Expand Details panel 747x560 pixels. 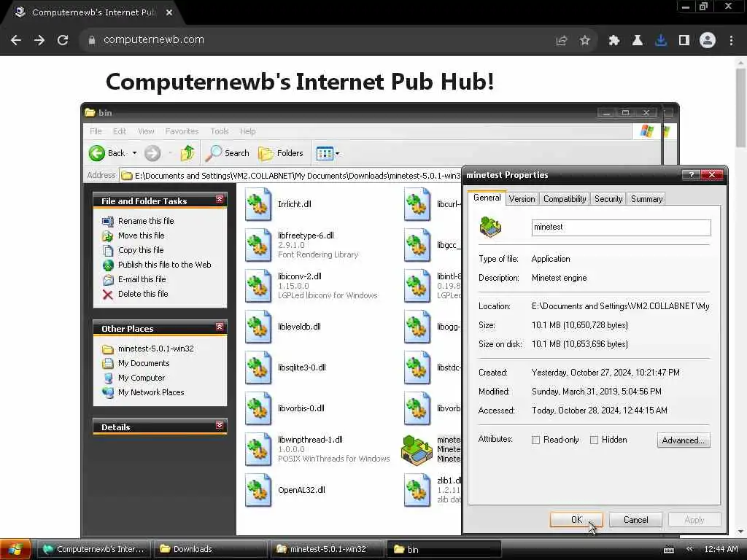click(219, 426)
